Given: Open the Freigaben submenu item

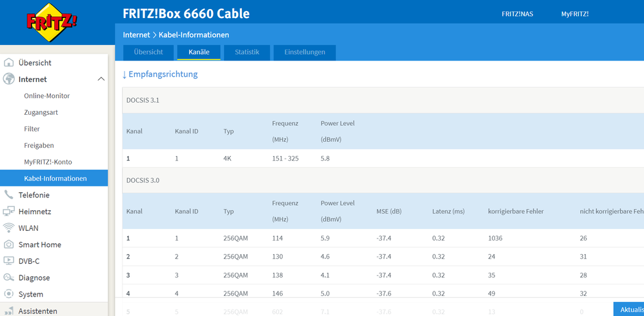Looking at the screenshot, I should (39, 146).
